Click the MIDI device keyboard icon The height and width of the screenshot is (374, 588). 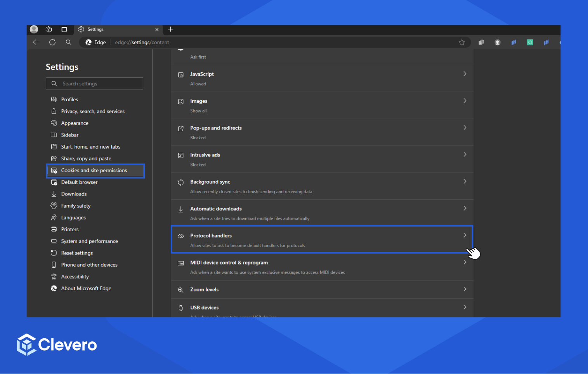(x=181, y=263)
